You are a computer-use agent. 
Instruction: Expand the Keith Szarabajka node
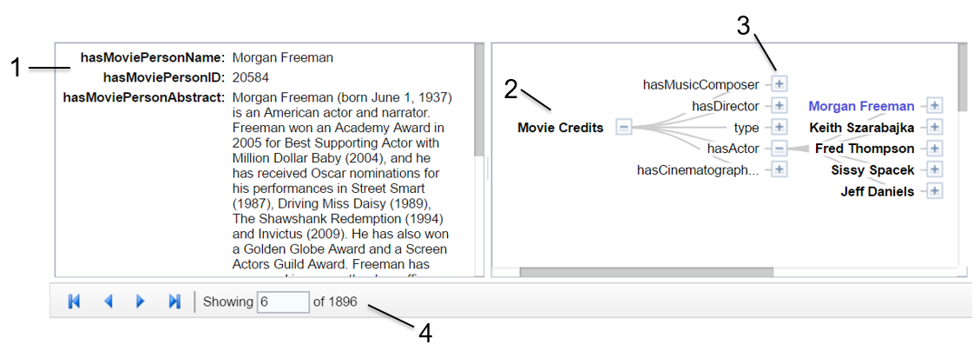tap(934, 128)
